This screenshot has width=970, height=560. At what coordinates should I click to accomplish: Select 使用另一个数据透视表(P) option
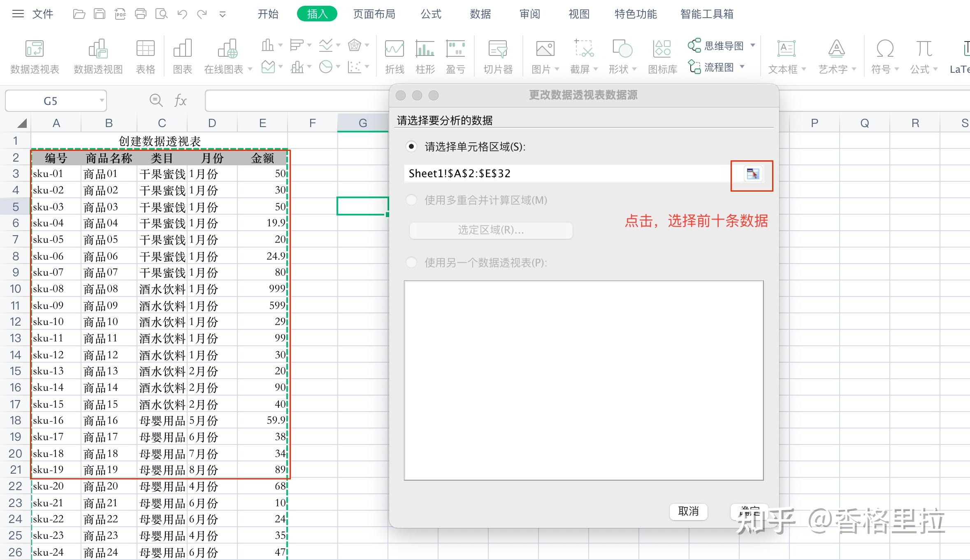(411, 262)
